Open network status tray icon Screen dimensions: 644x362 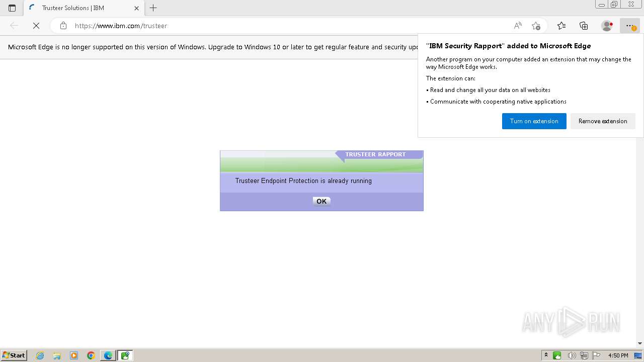584,355
